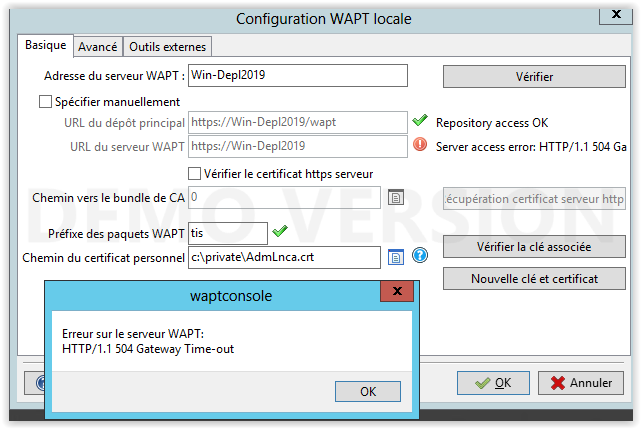Click green checkmark beside package prefix field

coord(280,231)
